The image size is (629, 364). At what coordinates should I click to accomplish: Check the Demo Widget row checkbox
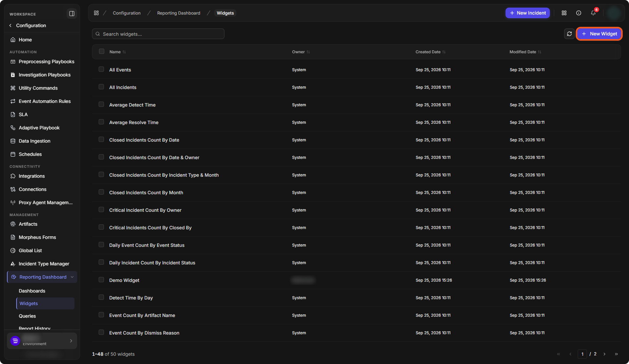(x=101, y=280)
